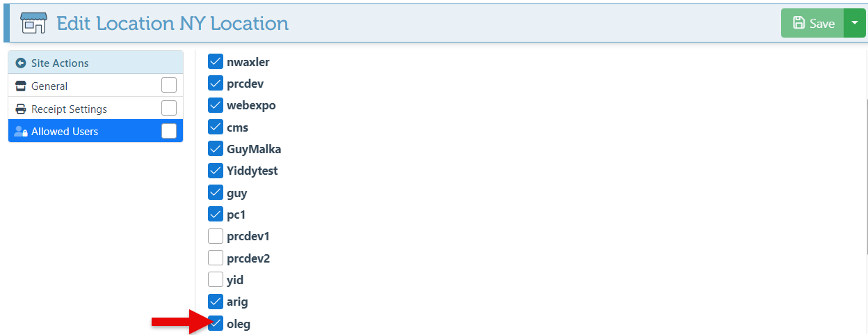Tick the box next to General
This screenshot has width=868, height=335.
tap(169, 86)
